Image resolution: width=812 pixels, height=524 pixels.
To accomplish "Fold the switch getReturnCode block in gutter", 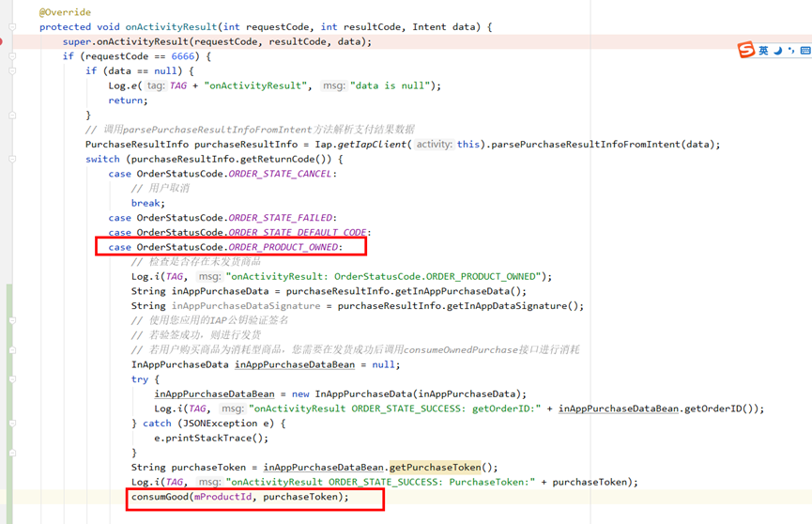I will click(12, 159).
